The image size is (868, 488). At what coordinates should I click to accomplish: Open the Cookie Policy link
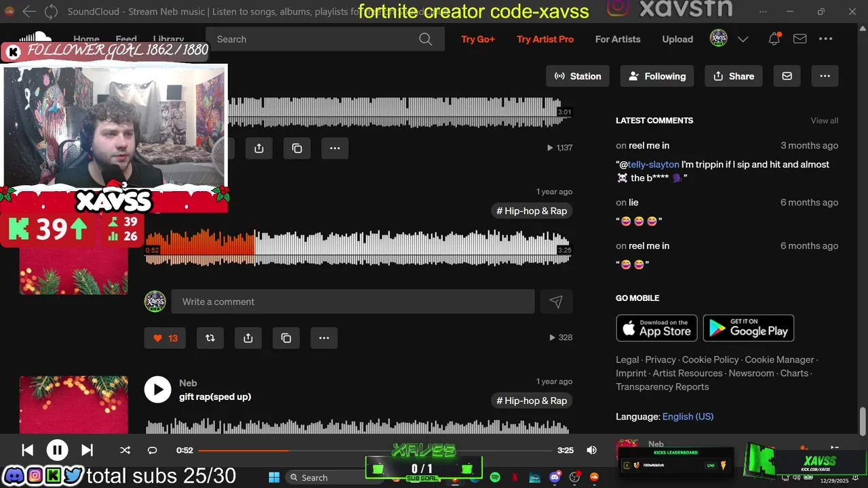710,360
